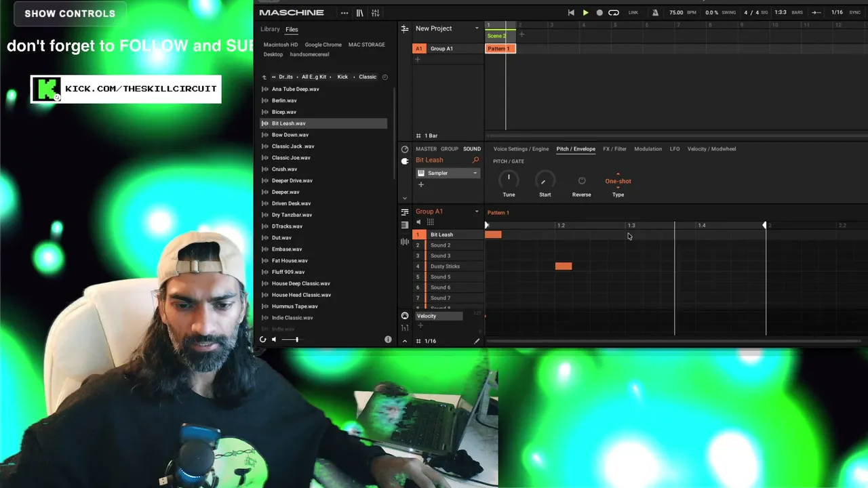Viewport: 868px width, 488px height.
Task: Open the three-dot main menu in Maschine header
Action: click(x=344, y=13)
